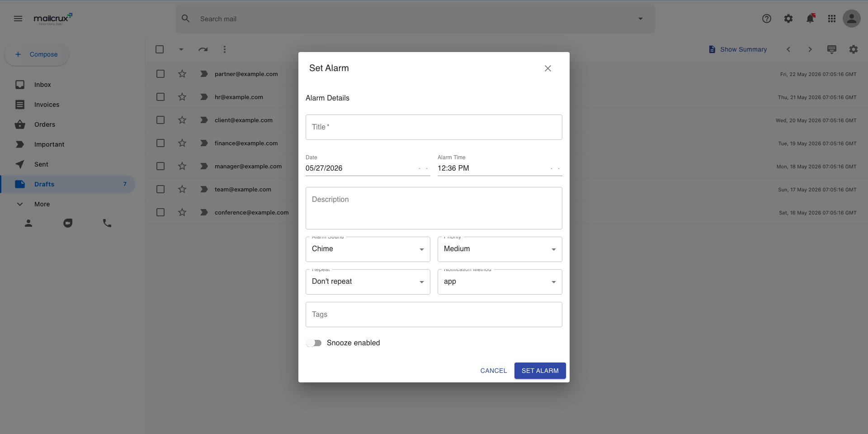
Task: Open the Notification Method dropdown showing app
Action: [x=500, y=282]
